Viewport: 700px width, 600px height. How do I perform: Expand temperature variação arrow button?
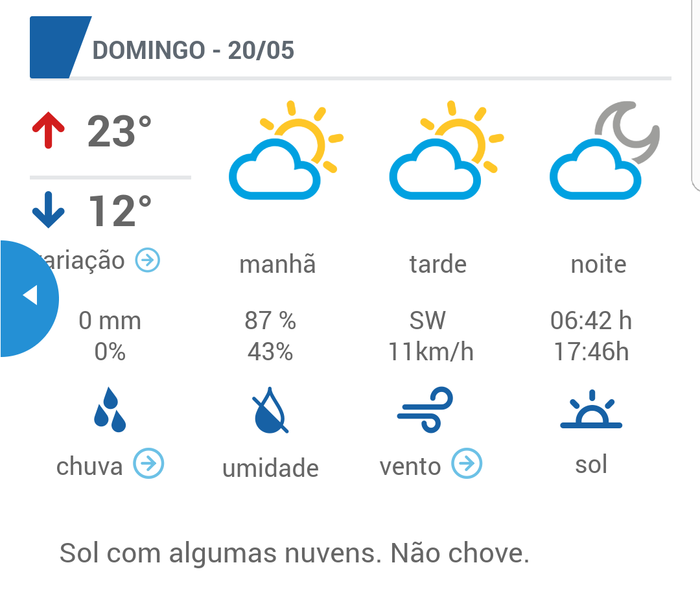coord(148,260)
